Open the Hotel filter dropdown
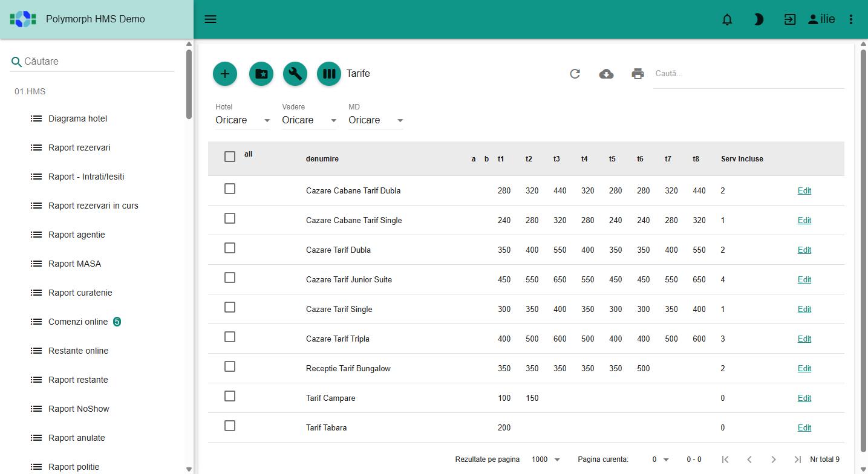Screen dimensions: 868x474 [x=243, y=120]
